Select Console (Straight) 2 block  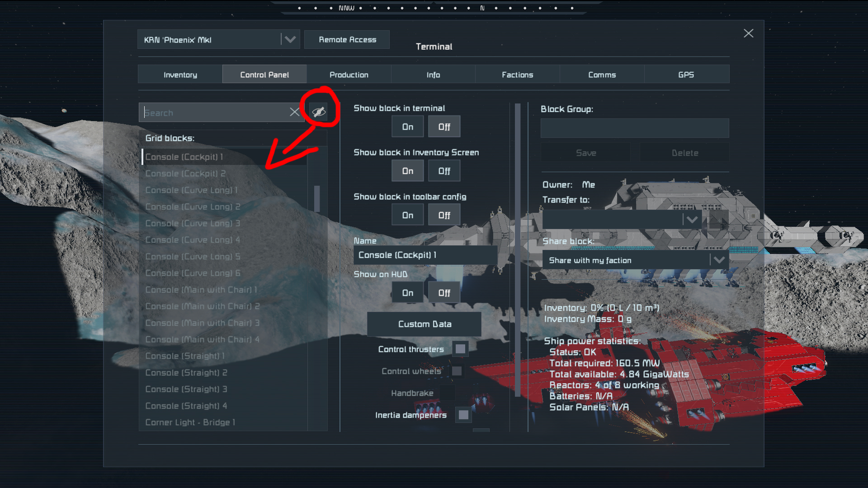(x=225, y=373)
